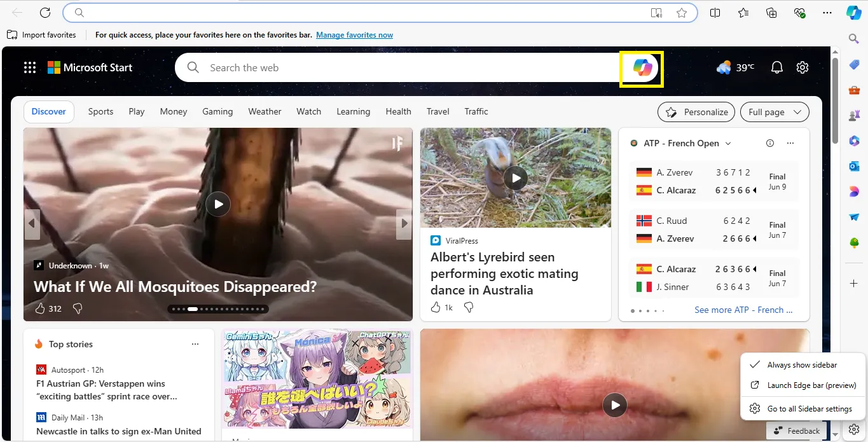Image resolution: width=868 pixels, height=442 pixels.
Task: Dislike the Albert's Lyrebird story
Action: (469, 307)
